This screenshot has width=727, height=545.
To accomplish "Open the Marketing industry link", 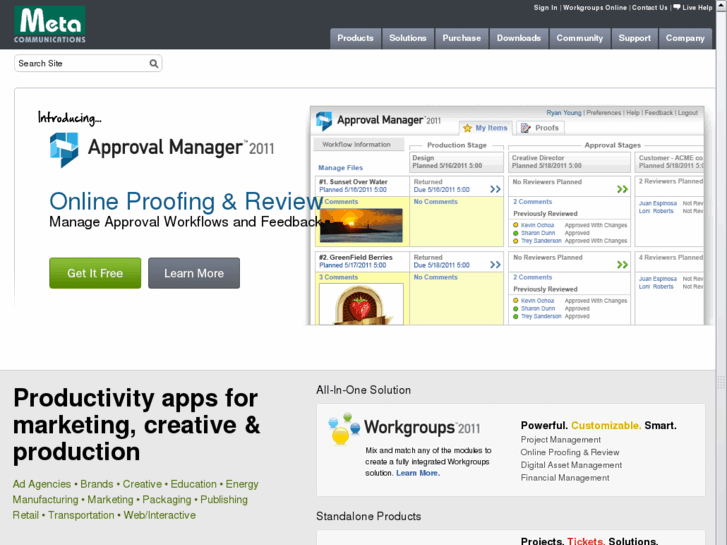I will (110, 500).
